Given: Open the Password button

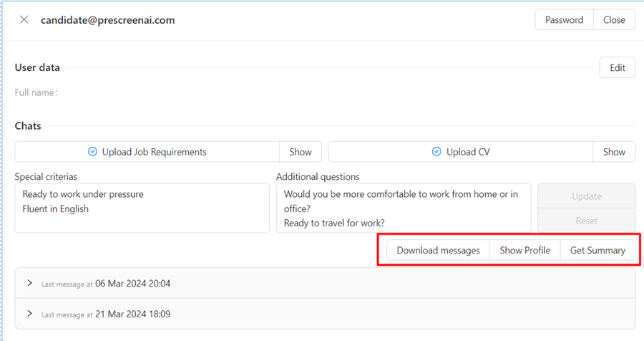Looking at the screenshot, I should (564, 20).
